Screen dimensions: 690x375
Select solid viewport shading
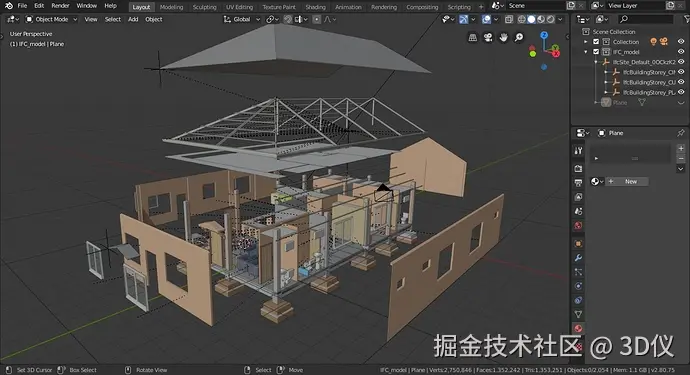pos(531,19)
